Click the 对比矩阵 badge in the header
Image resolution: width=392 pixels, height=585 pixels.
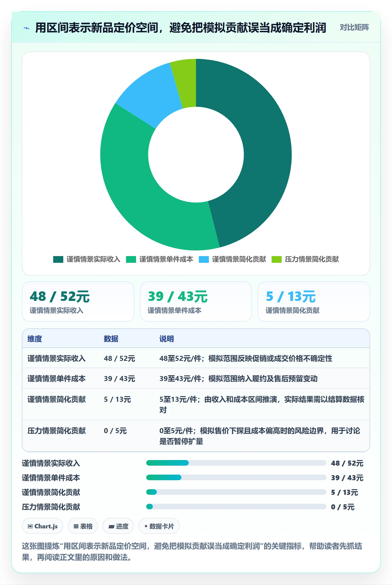354,27
